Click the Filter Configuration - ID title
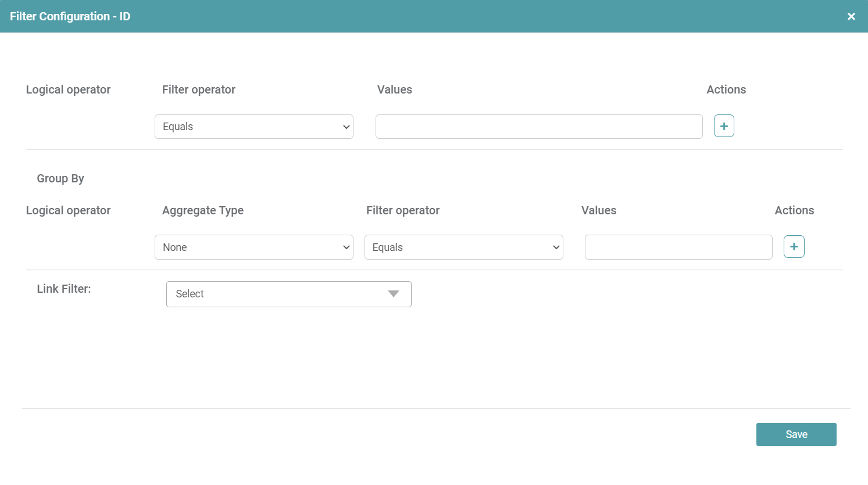This screenshot has width=868, height=485. coord(70,16)
